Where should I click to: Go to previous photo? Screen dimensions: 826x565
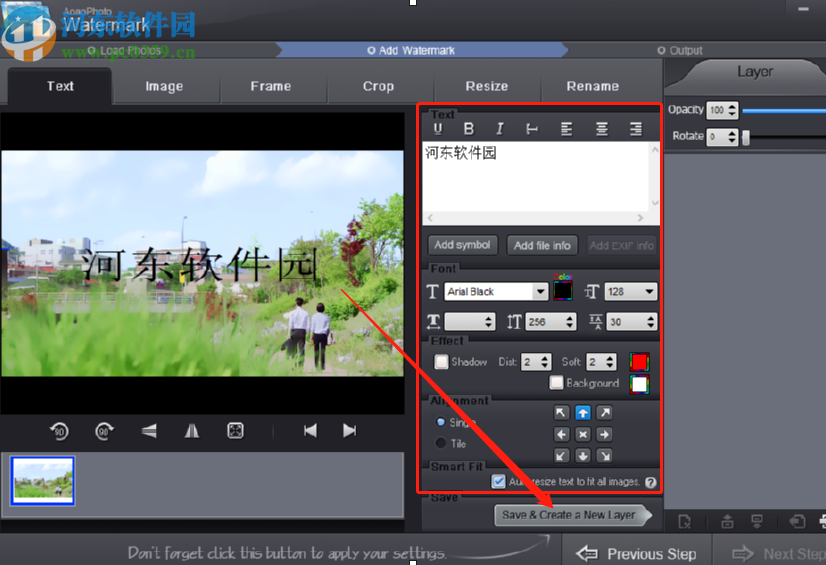(x=310, y=431)
